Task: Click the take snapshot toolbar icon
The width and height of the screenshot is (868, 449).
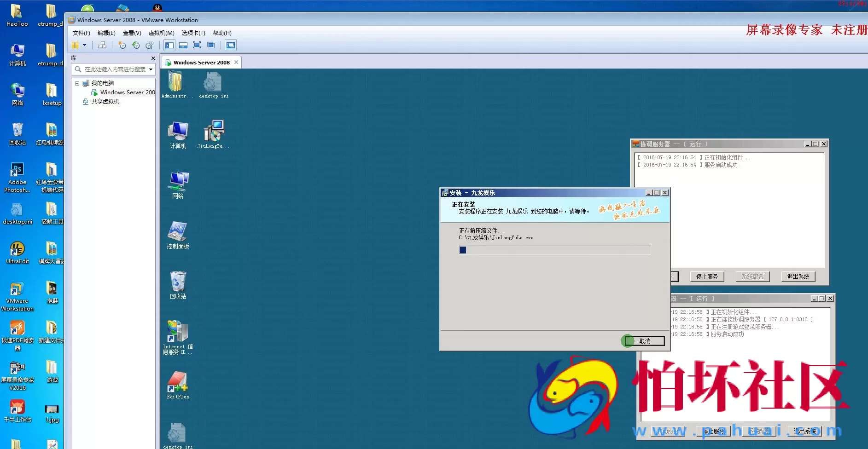Action: (122, 45)
